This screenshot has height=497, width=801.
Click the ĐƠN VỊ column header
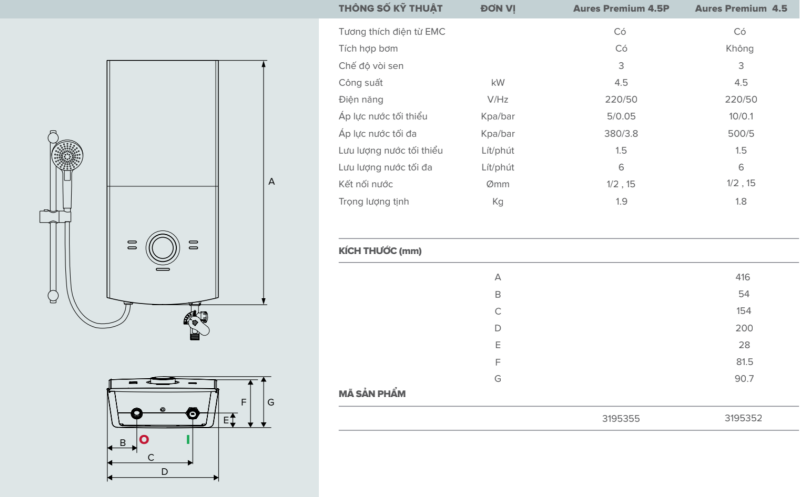click(498, 8)
